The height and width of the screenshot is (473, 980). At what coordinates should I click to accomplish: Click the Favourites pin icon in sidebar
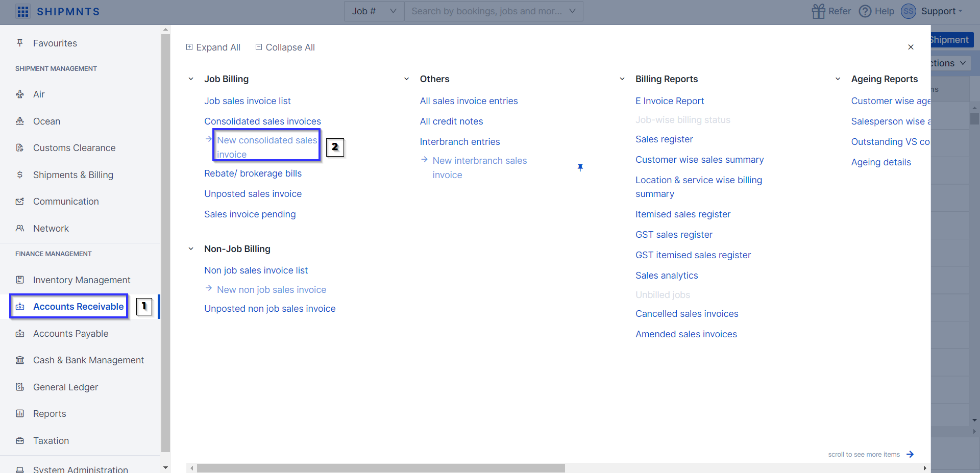tap(20, 43)
